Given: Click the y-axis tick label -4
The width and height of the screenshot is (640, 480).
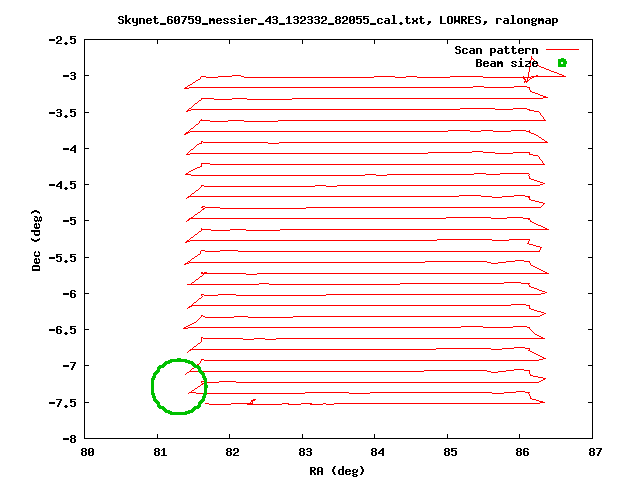Looking at the screenshot, I should click(69, 149).
